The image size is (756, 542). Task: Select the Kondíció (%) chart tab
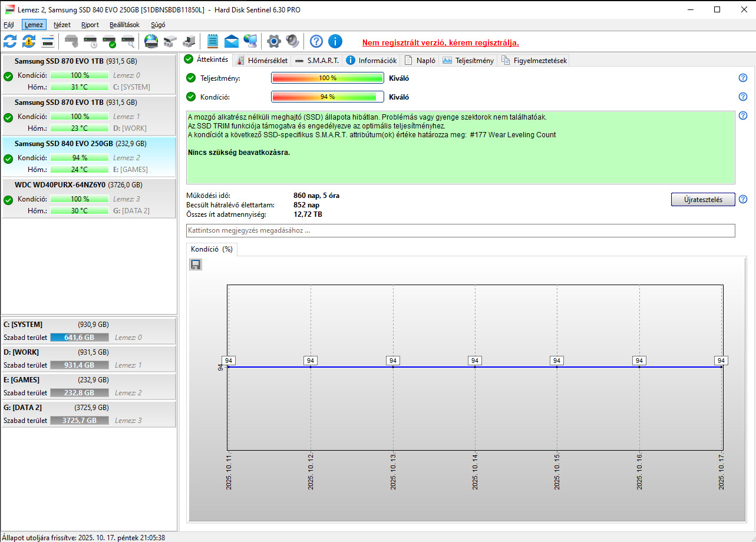point(212,249)
